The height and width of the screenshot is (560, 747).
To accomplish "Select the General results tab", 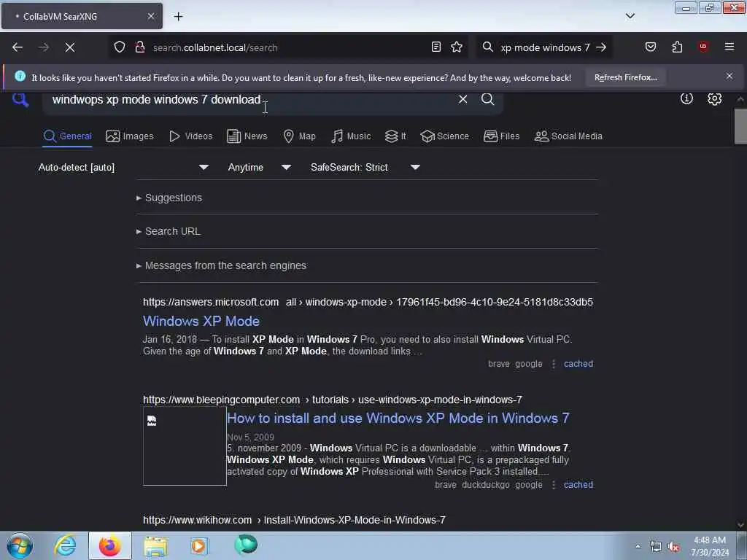I will pyautogui.click(x=67, y=136).
